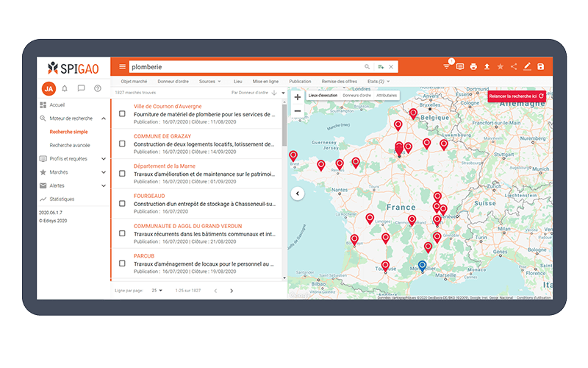Open Recherche avancée in the sidebar
The width and height of the screenshot is (588, 368).
coord(70,145)
